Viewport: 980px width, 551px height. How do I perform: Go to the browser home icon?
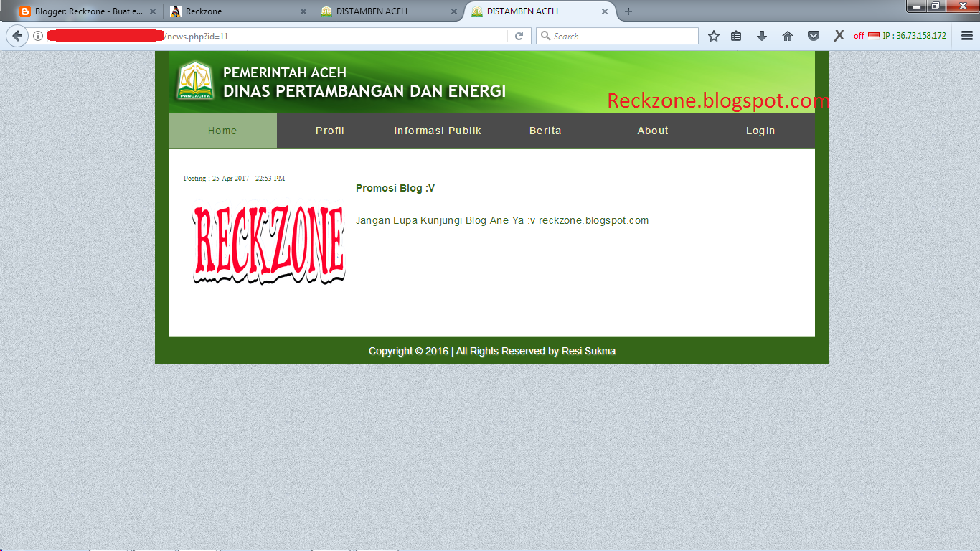788,36
